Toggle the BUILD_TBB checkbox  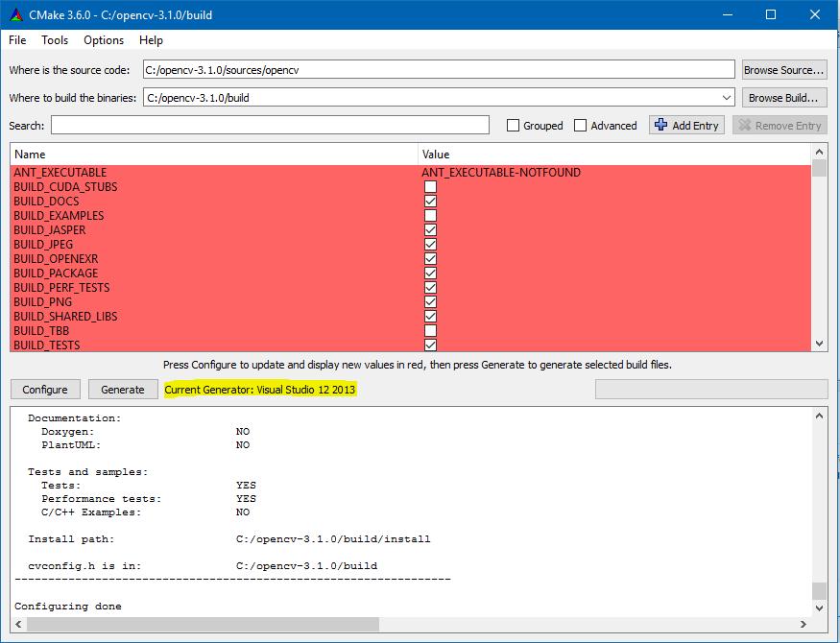pyautogui.click(x=430, y=331)
